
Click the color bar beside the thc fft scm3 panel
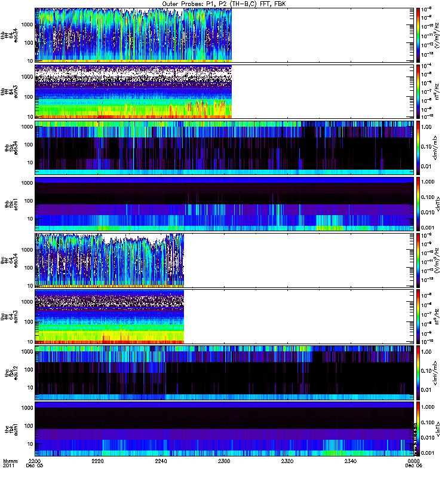[418, 317]
